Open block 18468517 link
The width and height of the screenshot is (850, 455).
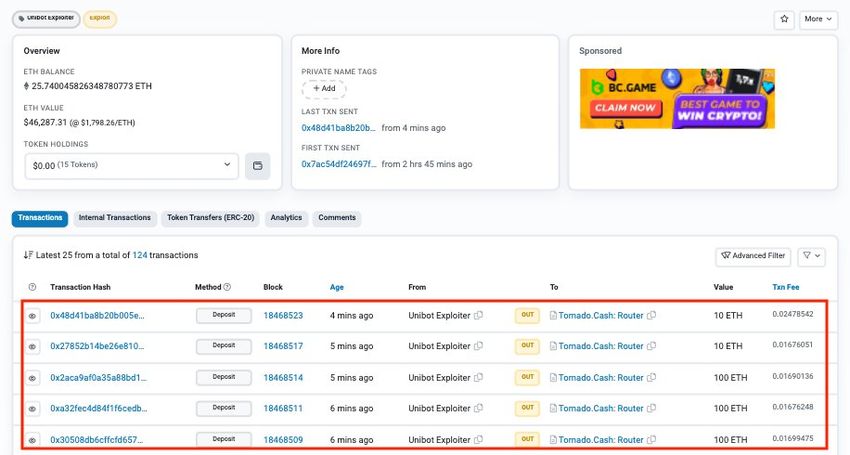283,346
